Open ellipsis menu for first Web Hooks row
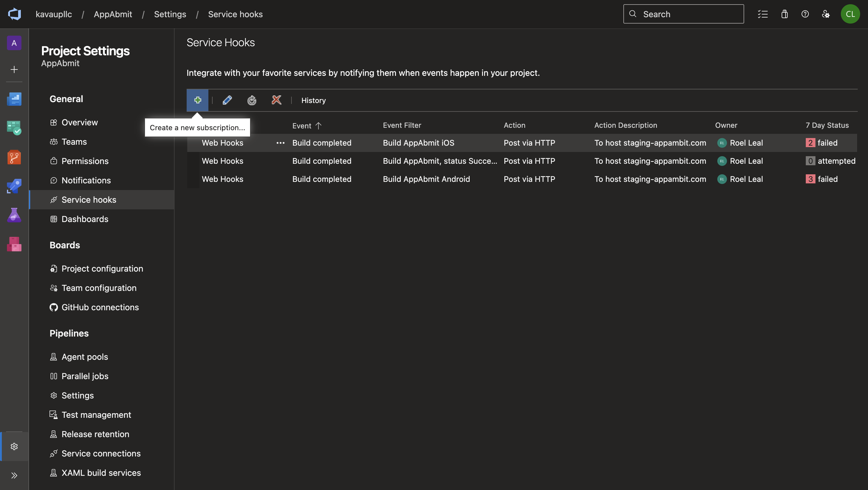Screen dimensions: 868x490 point(280,143)
